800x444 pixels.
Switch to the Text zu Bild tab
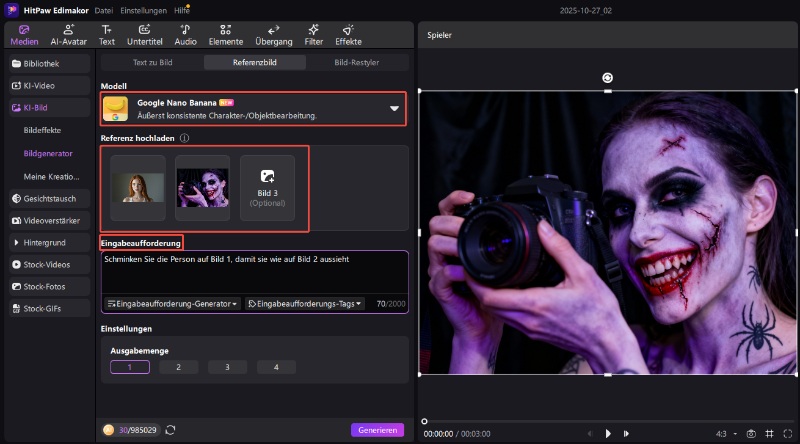[152, 62]
